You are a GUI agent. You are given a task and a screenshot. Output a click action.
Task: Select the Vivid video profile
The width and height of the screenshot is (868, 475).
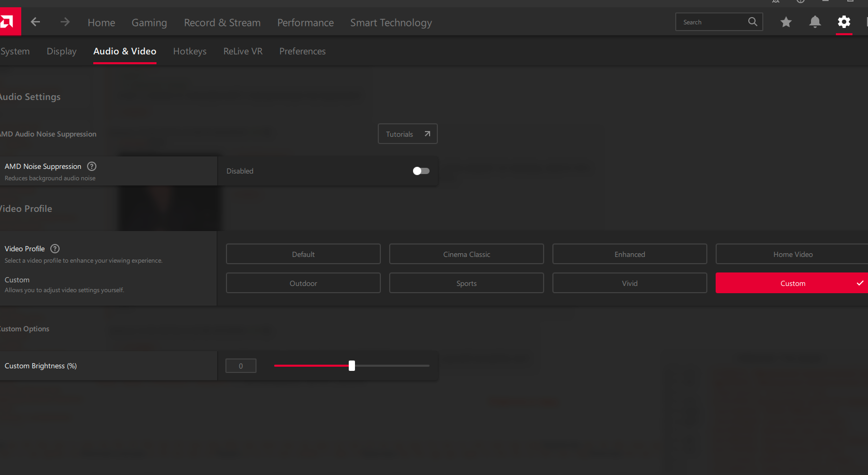tap(630, 283)
